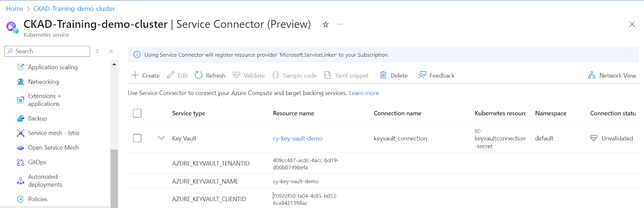This screenshot has width=644, height=208.
Task: Click the Validate heart icon
Action: point(236,75)
